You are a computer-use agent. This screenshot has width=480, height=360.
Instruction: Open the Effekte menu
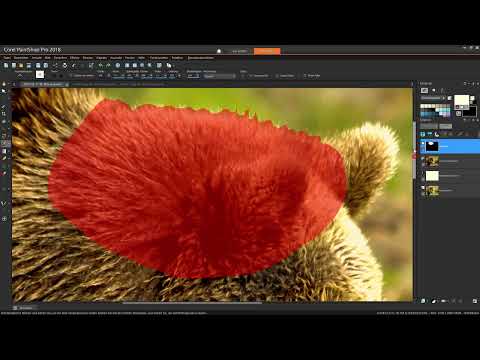tap(75, 58)
